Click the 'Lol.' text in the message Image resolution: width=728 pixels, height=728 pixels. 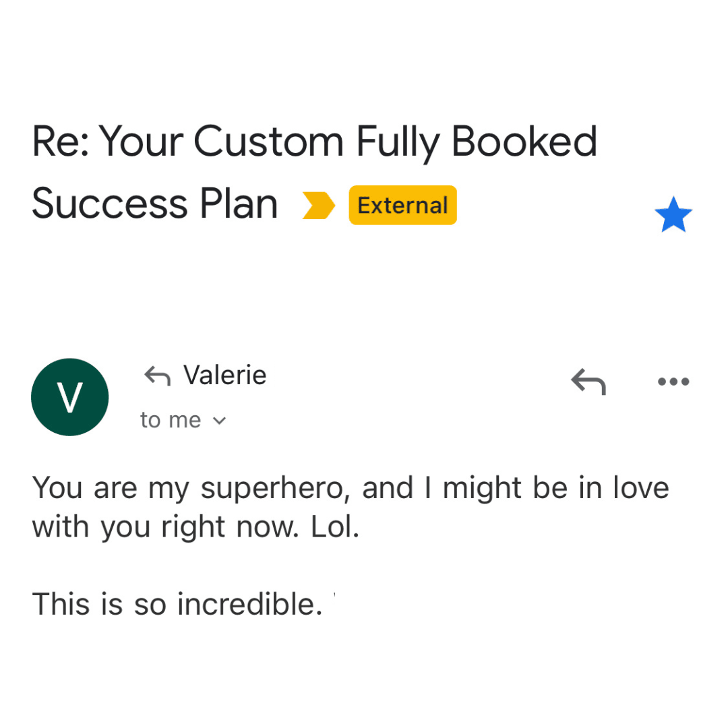pos(334,528)
